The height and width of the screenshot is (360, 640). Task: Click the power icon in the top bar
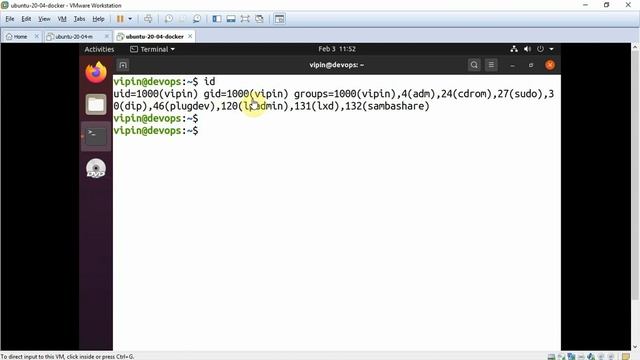pyautogui.click(x=540, y=49)
